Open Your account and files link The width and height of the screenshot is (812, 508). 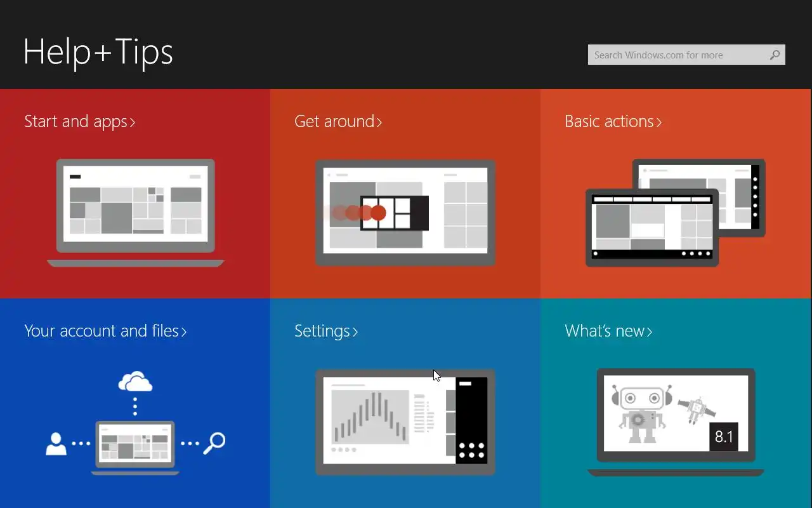click(x=105, y=331)
